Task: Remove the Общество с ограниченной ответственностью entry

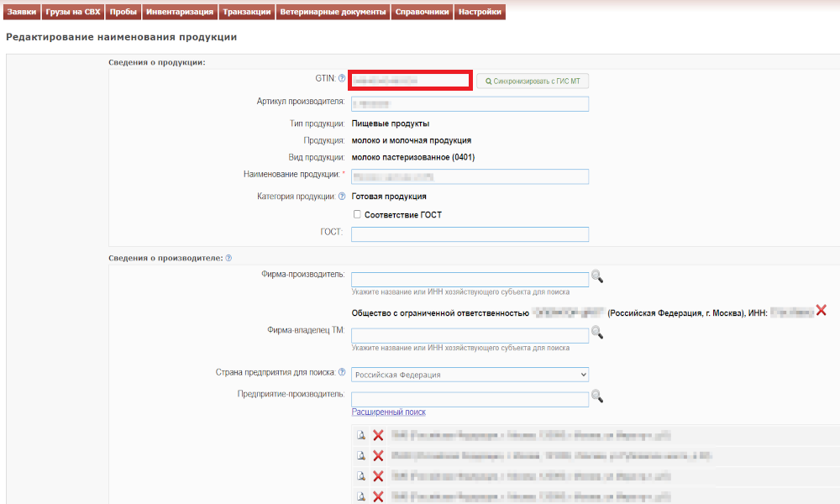Action: (822, 310)
